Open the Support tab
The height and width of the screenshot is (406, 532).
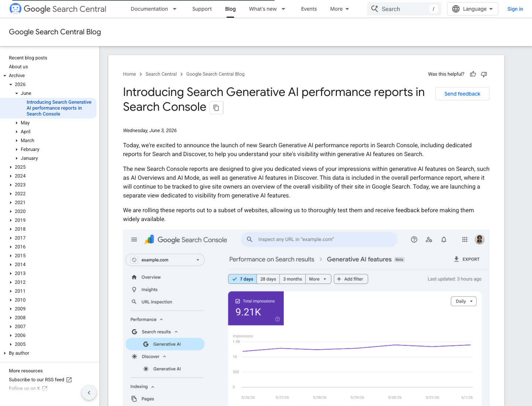(x=202, y=9)
